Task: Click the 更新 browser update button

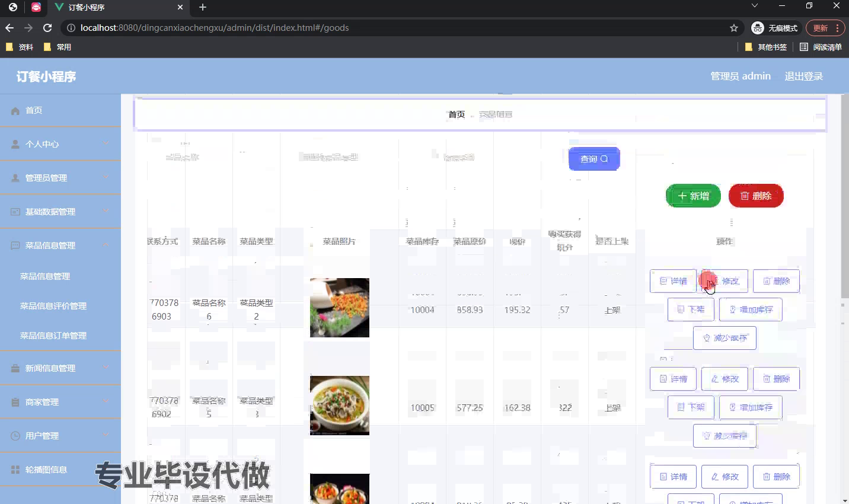Action: 825,28
